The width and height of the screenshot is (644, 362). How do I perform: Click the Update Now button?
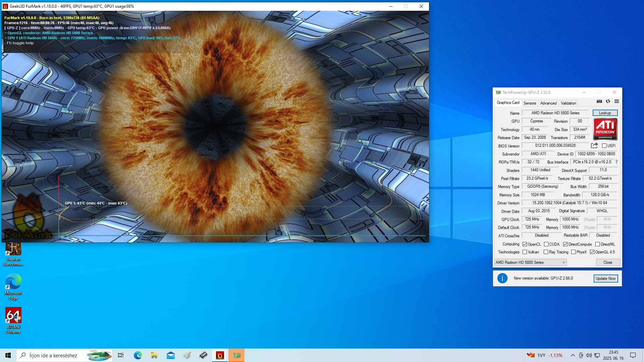click(x=605, y=279)
